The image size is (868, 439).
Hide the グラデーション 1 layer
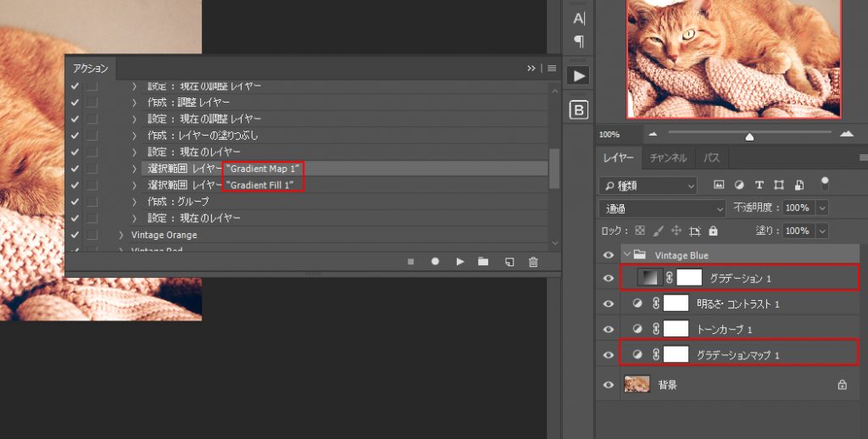tap(609, 279)
